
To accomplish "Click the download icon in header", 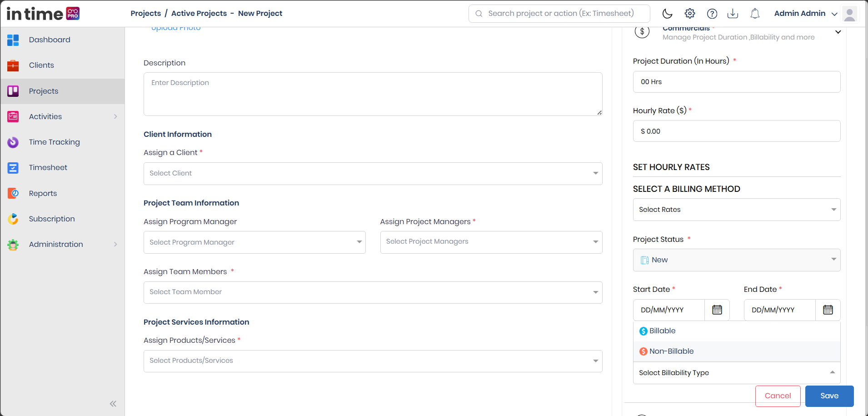I will coord(733,14).
